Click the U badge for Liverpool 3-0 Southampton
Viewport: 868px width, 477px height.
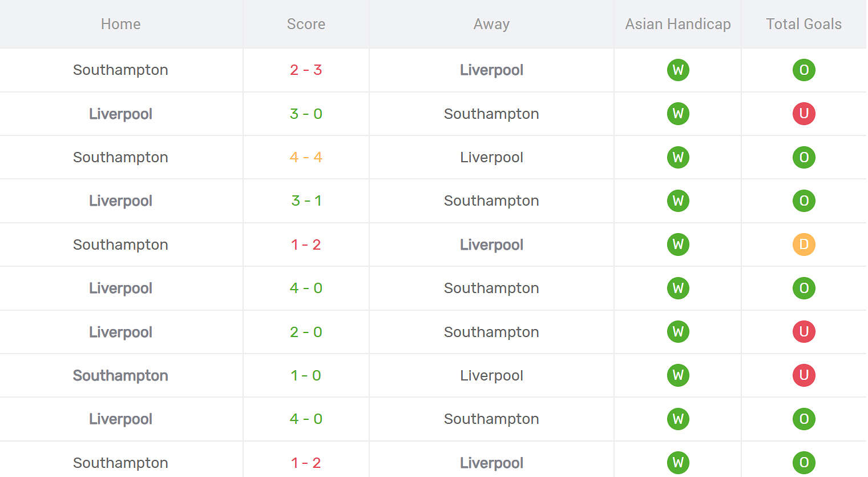point(804,114)
